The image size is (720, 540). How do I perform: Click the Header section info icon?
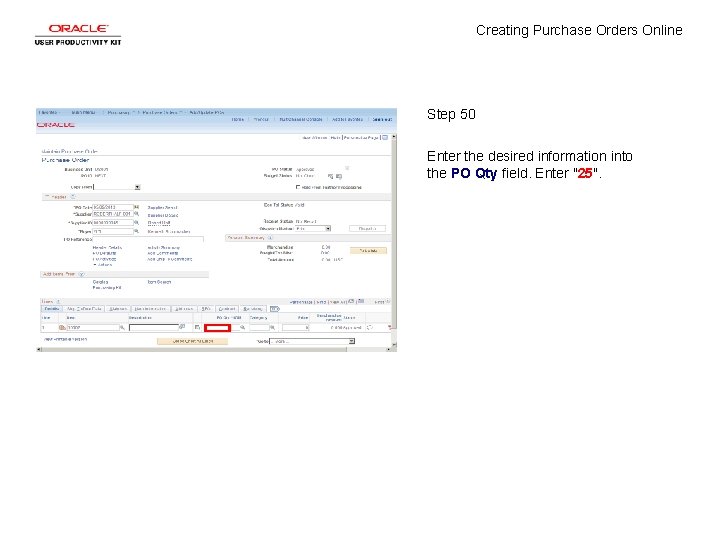point(73,197)
